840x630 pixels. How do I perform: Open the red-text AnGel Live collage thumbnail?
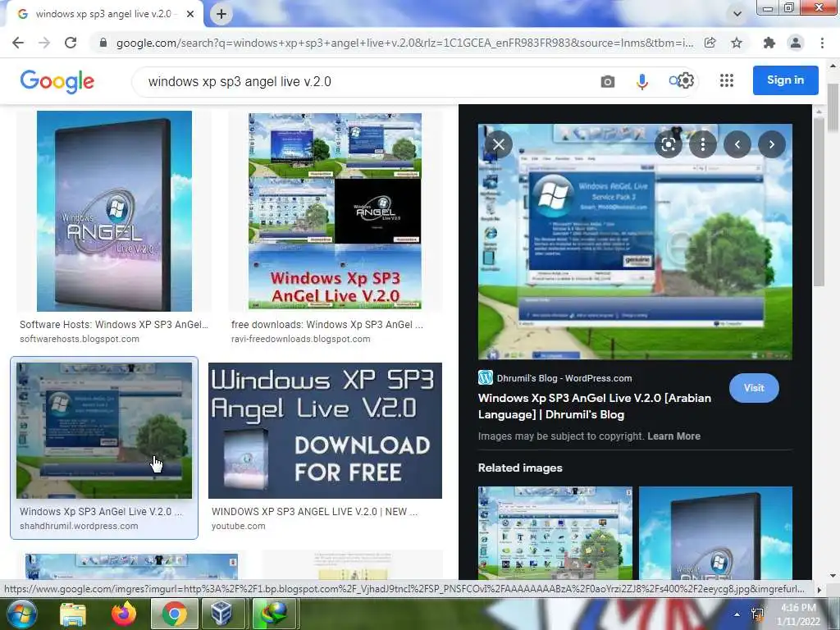coord(335,211)
